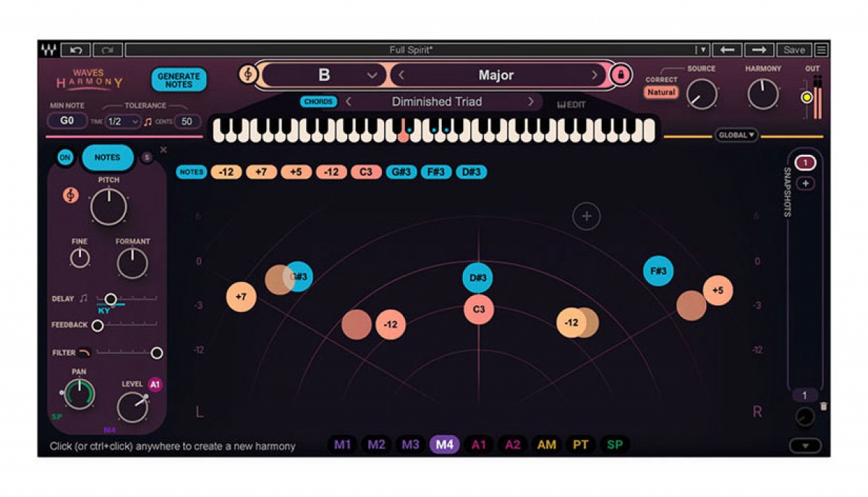Save the preset with Save button
This screenshot has height=497, width=868.
[x=793, y=50]
